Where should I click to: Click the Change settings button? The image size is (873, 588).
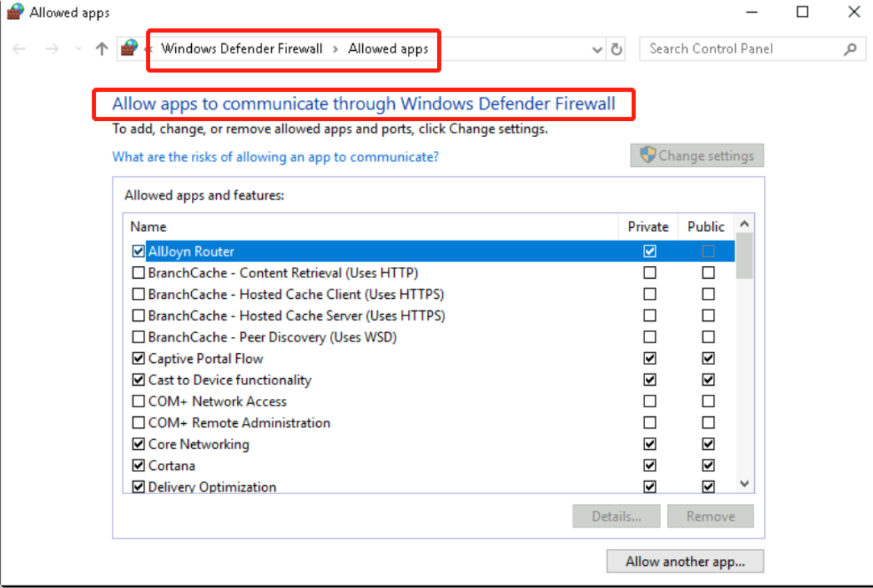[x=697, y=156]
